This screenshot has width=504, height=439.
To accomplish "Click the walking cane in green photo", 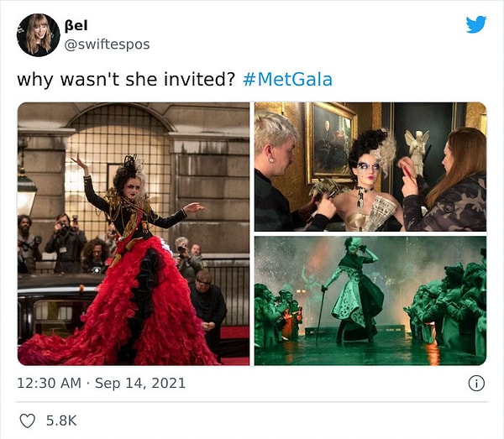I will pos(321,313).
